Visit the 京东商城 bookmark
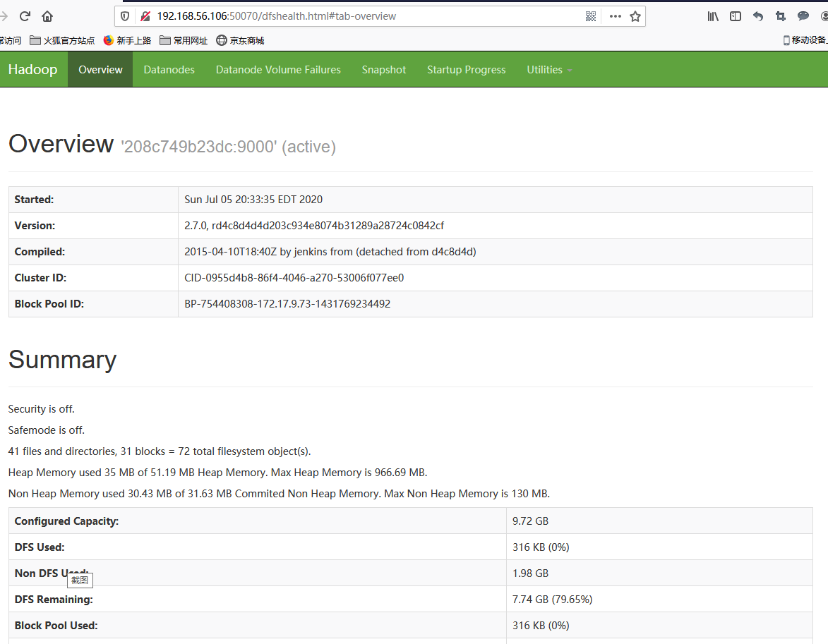This screenshot has width=828, height=644. coord(240,40)
